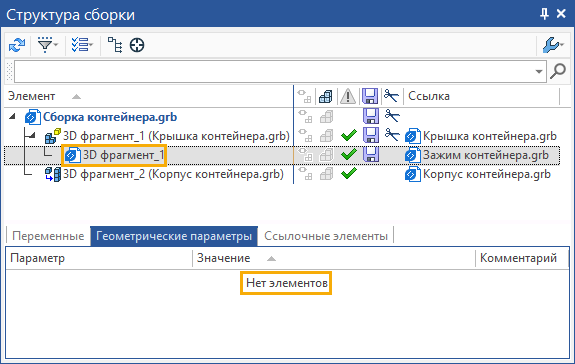Click the refresh structure icon
Screen dimensions: 575x364
[x=17, y=45]
